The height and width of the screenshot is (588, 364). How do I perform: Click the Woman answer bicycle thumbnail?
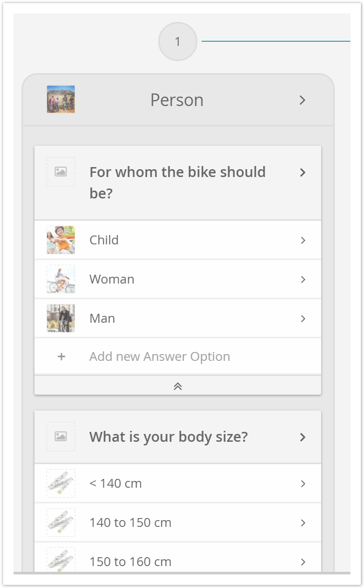[x=61, y=279]
